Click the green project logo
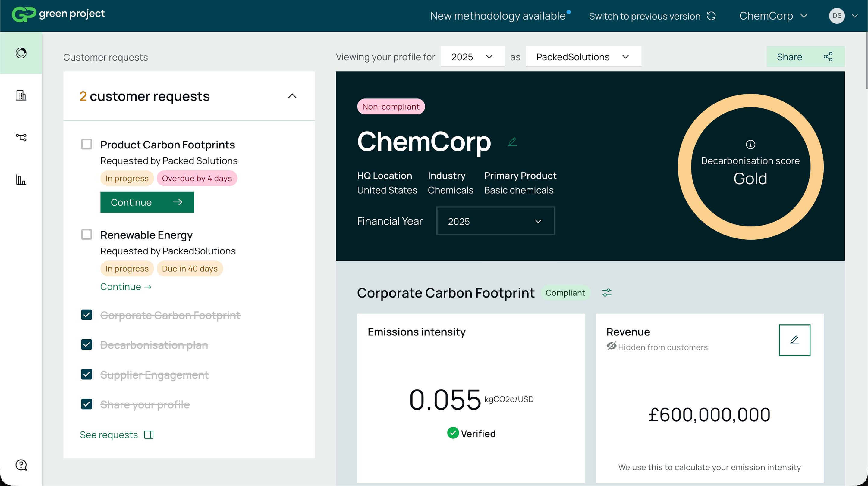Screen dimensions: 868x486 [58, 14]
